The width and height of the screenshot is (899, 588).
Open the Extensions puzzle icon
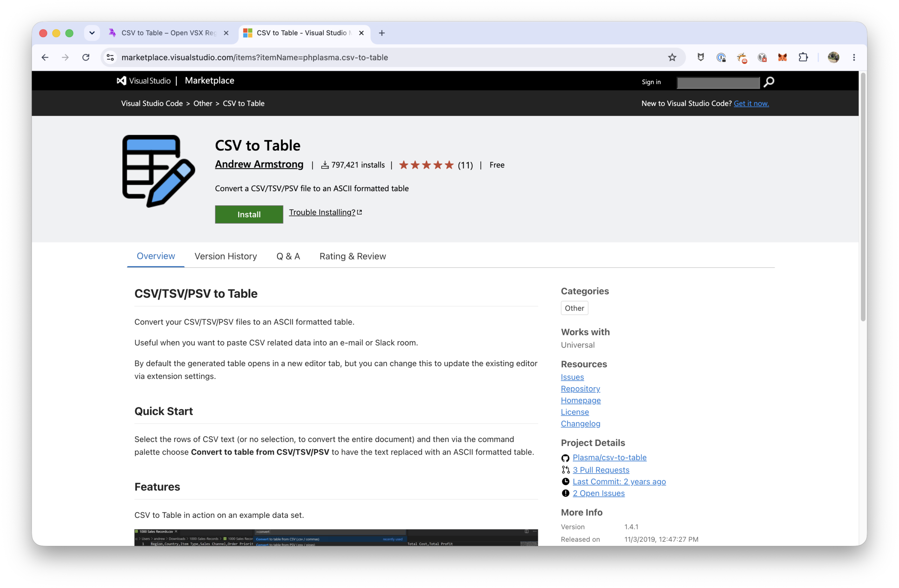[803, 58]
